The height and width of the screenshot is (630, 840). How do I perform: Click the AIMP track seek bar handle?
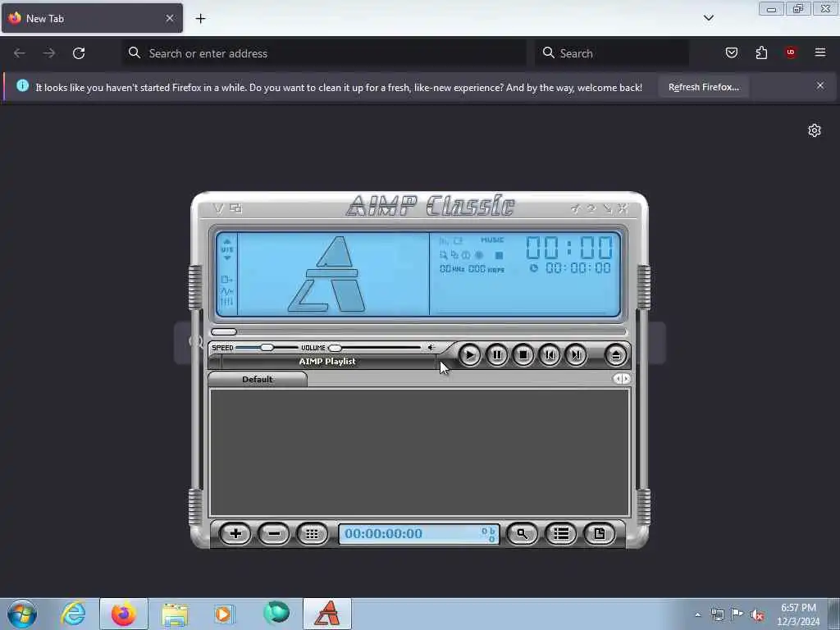point(224,331)
